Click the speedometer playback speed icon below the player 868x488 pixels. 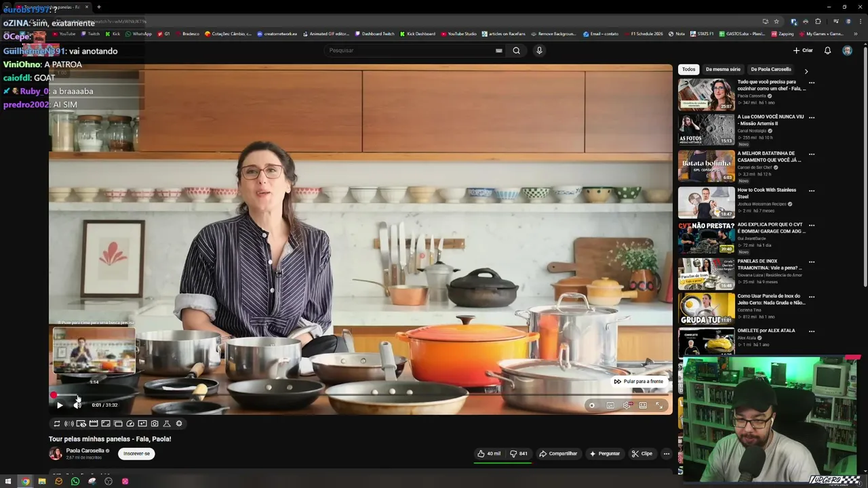[x=130, y=424]
